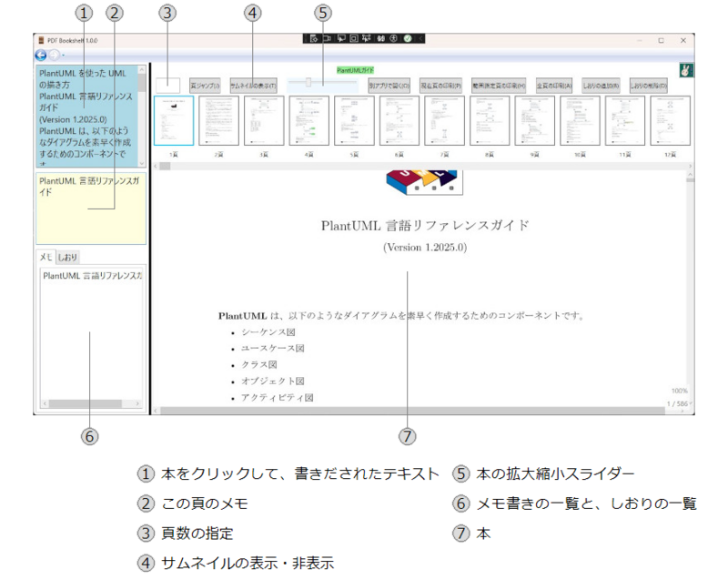Click the circled plus icon in capture toolbar
Viewport: 728px width, 580px height.
click(x=394, y=39)
